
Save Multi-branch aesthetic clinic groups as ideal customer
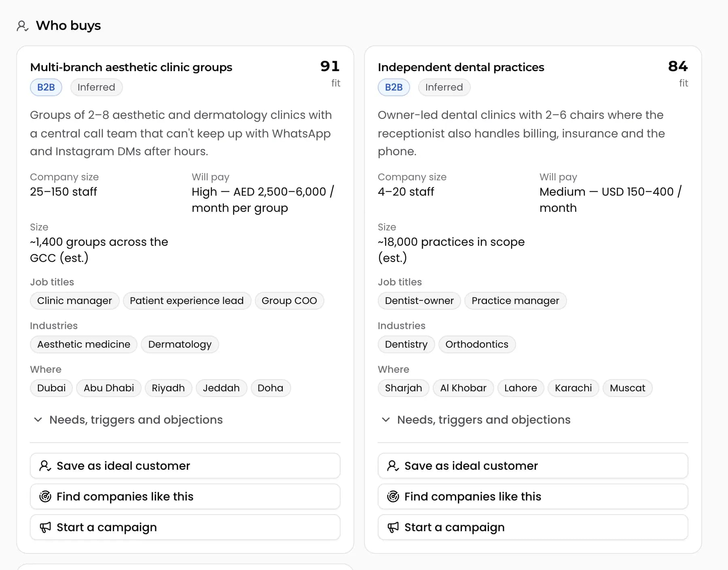pyautogui.click(x=185, y=466)
